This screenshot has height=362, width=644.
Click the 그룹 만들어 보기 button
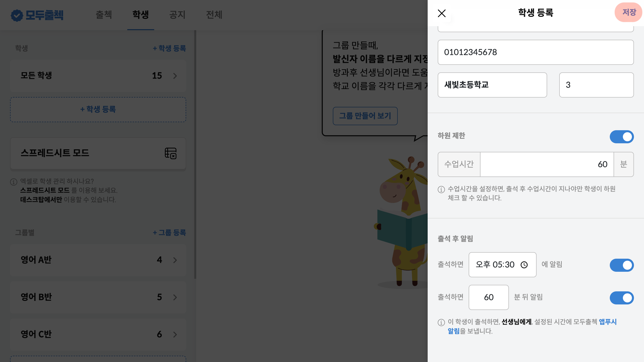point(365,116)
